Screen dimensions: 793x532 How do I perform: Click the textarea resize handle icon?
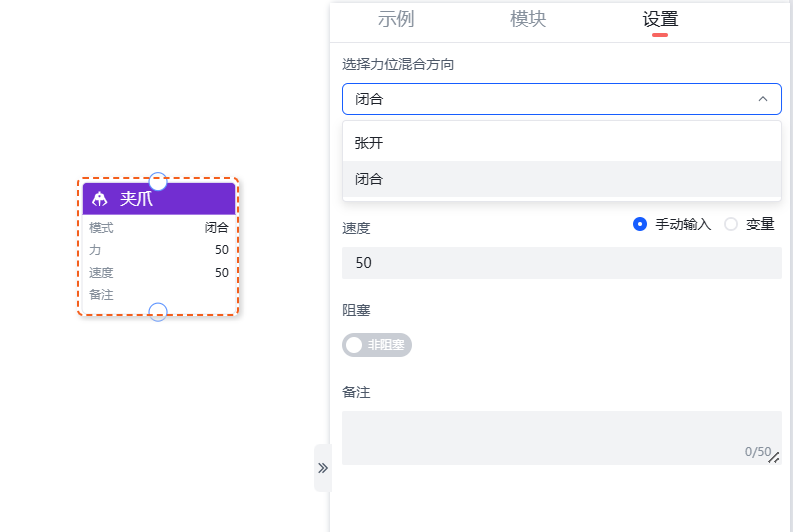[774, 458]
